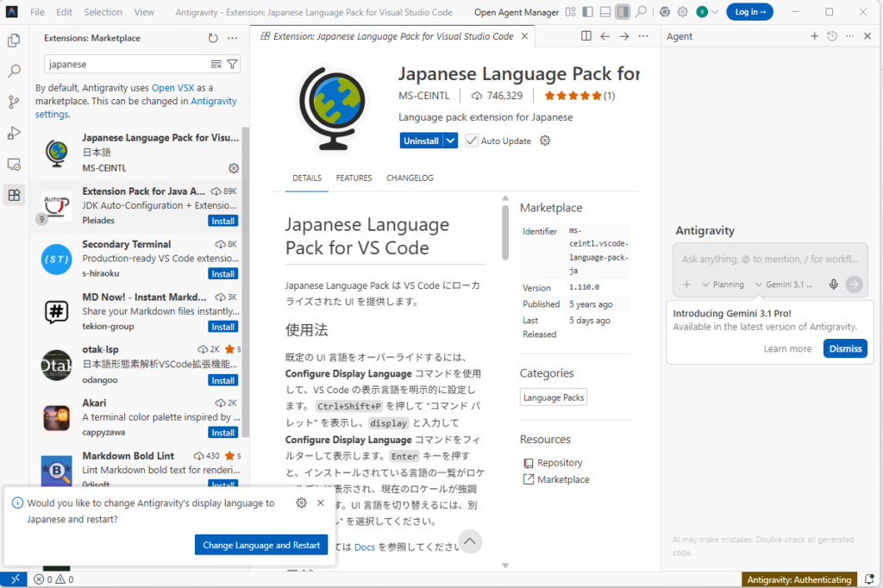Open the Planning mode dropdown
Image resolution: width=883 pixels, height=588 pixels.
pos(723,285)
